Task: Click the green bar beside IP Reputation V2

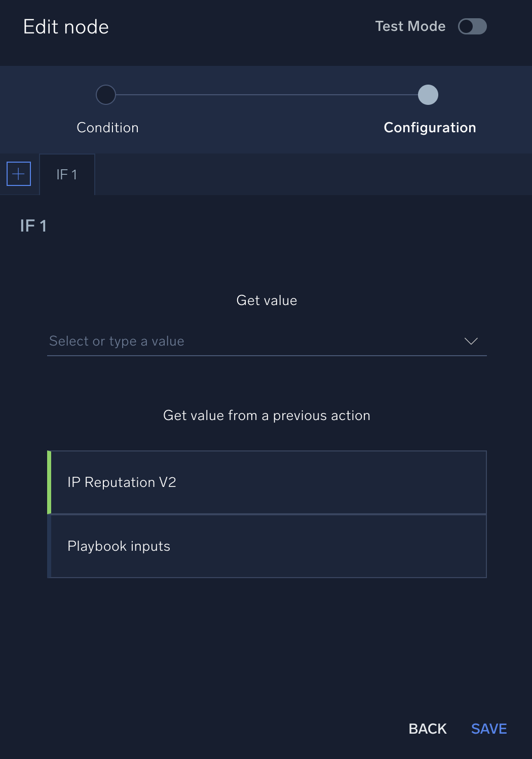Action: click(49, 482)
